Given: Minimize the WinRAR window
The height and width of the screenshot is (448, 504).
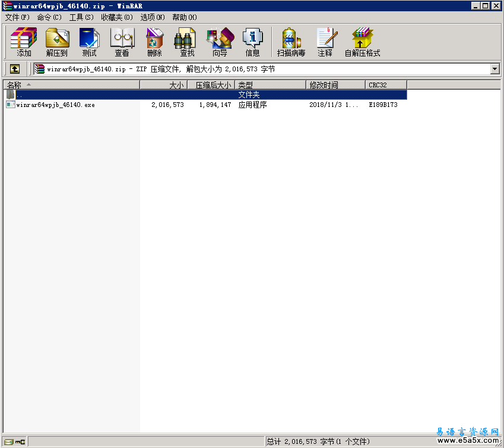Looking at the screenshot, I should coord(476,6).
